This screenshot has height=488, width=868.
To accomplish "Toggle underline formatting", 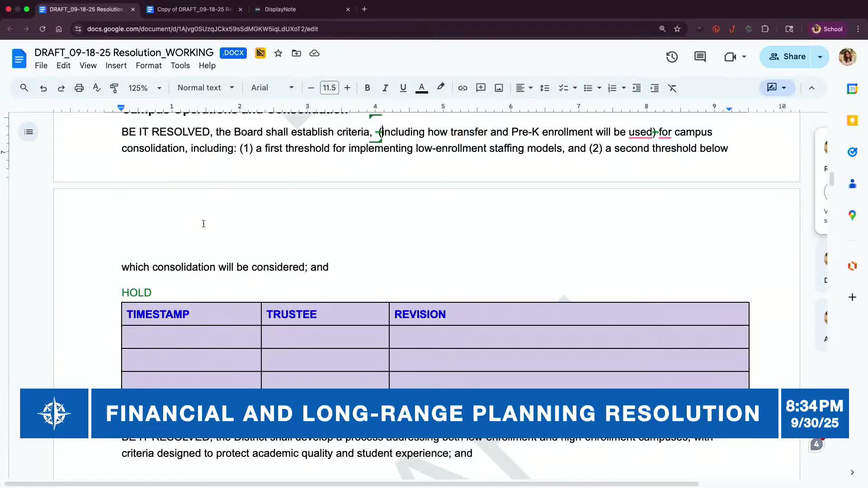I will pos(403,88).
